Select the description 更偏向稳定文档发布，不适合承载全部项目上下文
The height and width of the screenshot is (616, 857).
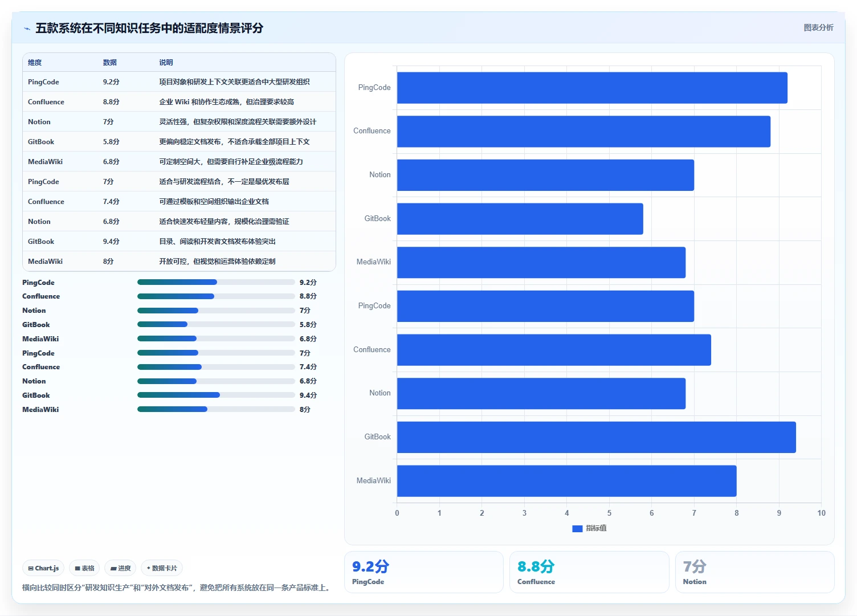234,142
